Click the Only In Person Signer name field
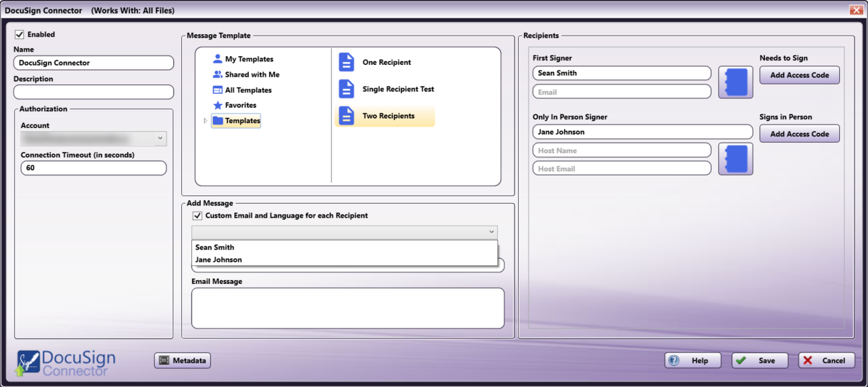This screenshot has height=387, width=868. coord(643,132)
